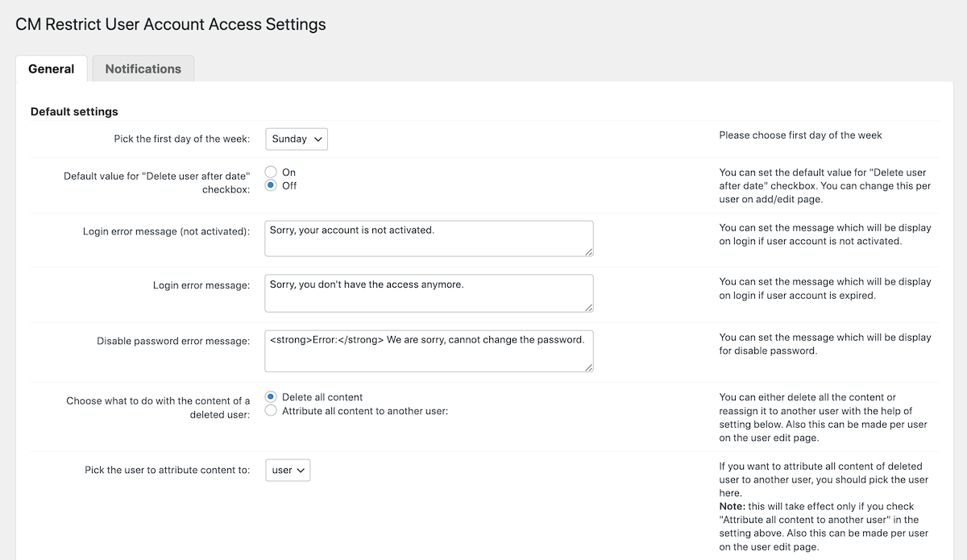Open the Notifications tab
The width and height of the screenshot is (967, 560).
coord(143,68)
